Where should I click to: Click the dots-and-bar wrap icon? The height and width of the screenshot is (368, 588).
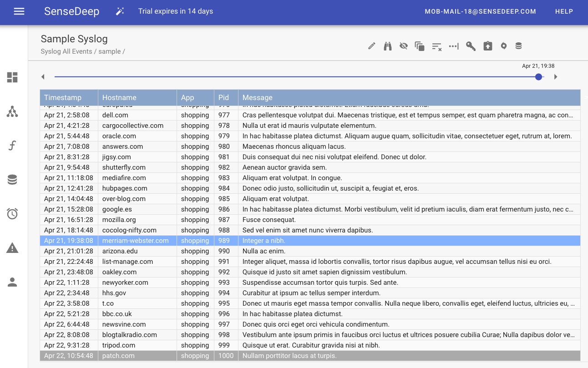(x=454, y=46)
